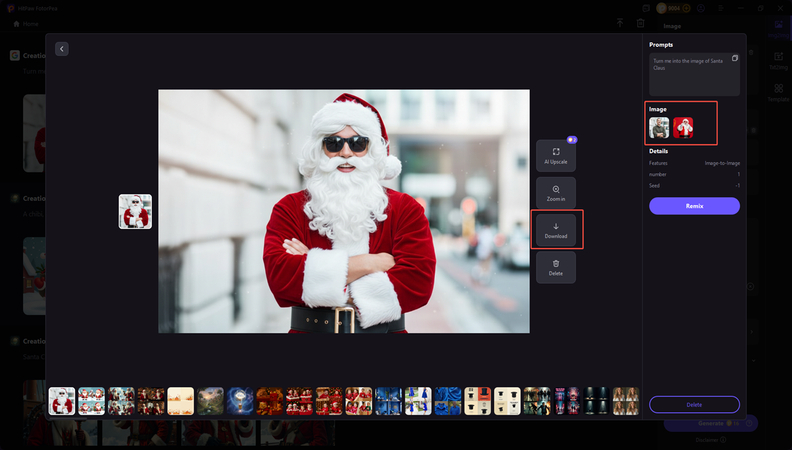Select filmstrip thumbnail of dark spotlight stage
This screenshot has height=450, width=792.
coord(596,401)
